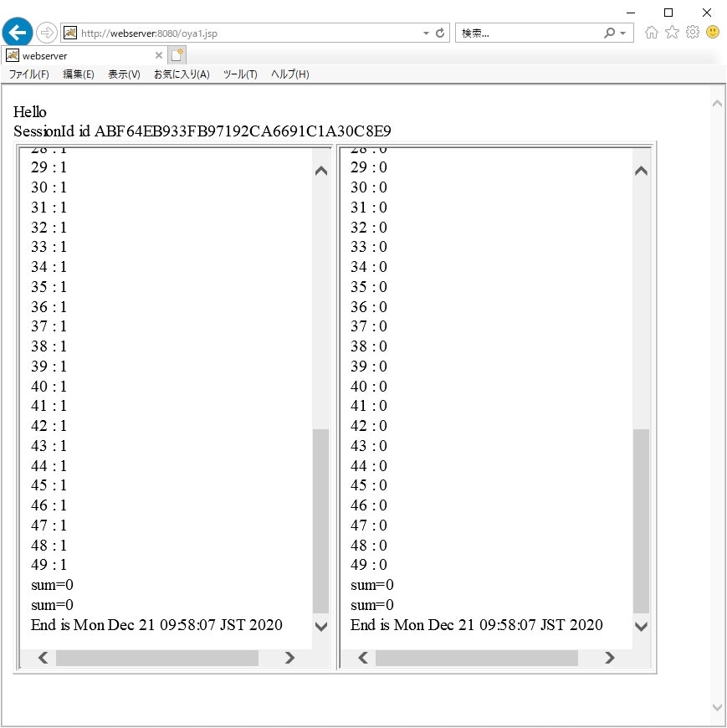Click "29 : 0" in right frame
This screenshot has height=728, width=727.
click(x=369, y=167)
